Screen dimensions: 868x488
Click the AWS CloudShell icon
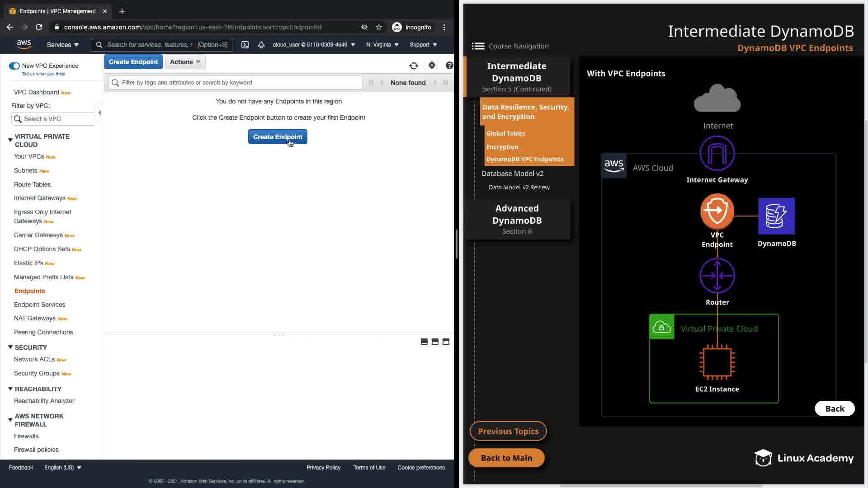tap(245, 45)
